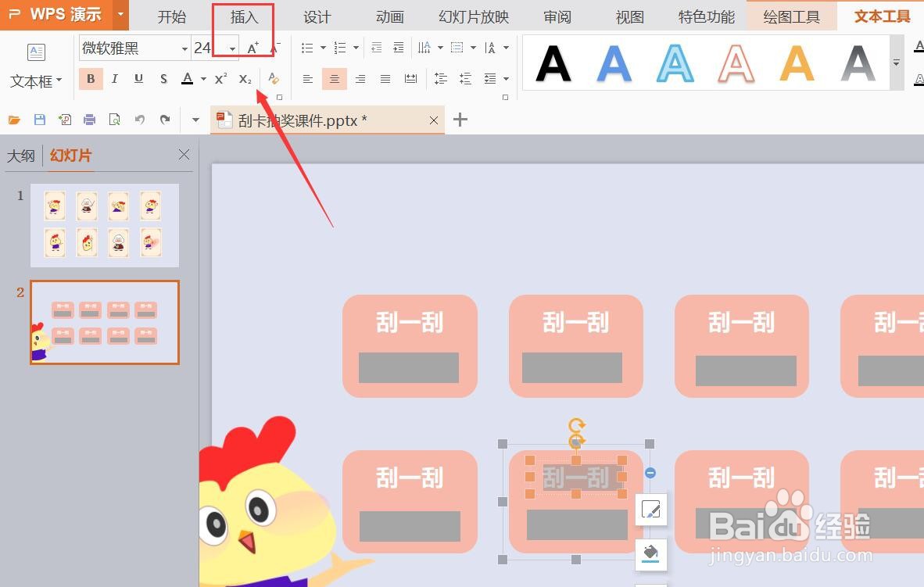
Task: Open the 微软雅黑 font name dropdown
Action: (x=184, y=48)
